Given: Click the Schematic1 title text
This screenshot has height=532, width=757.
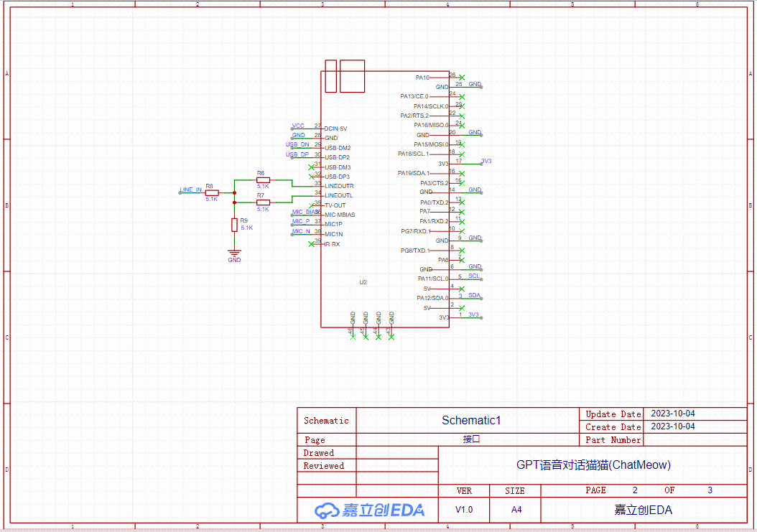Looking at the screenshot, I should pos(470,421).
